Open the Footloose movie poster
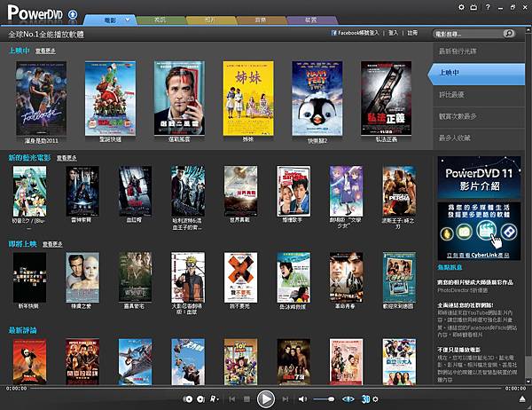532x410 pixels. pos(41,99)
